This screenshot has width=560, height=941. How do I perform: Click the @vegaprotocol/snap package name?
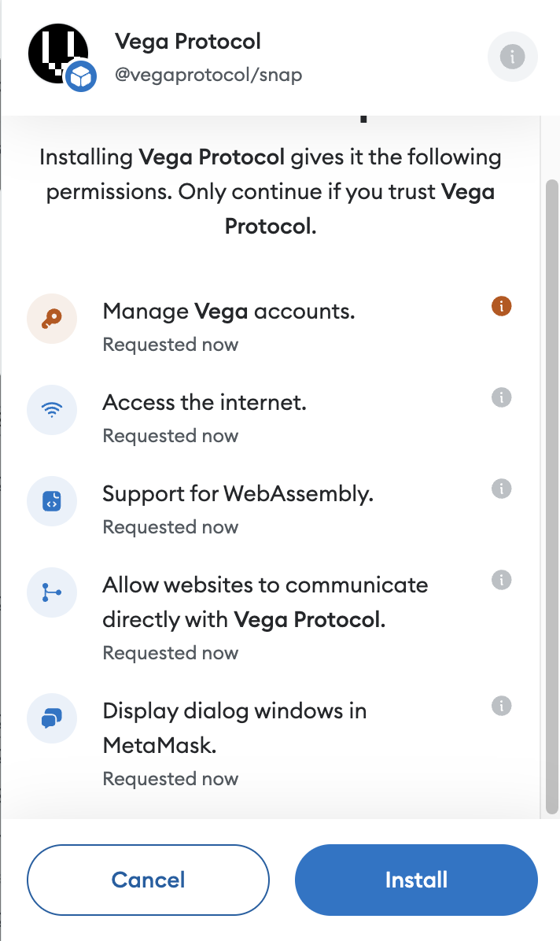point(208,75)
